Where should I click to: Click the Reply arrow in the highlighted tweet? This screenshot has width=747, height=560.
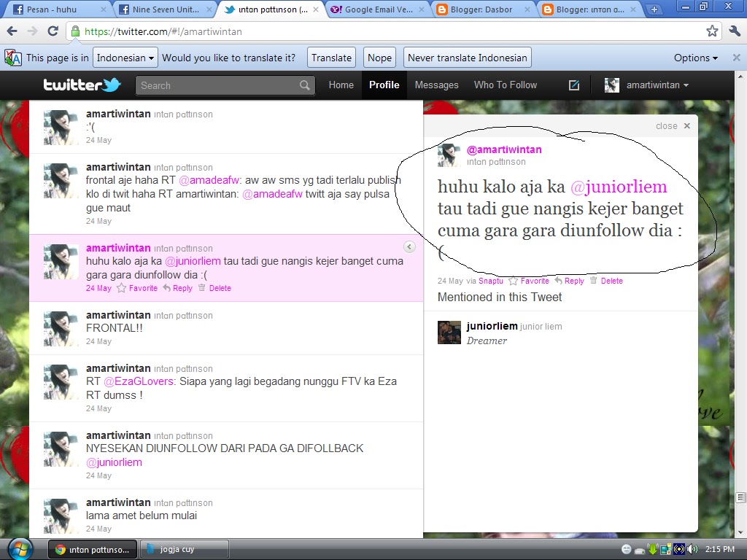pyautogui.click(x=167, y=287)
